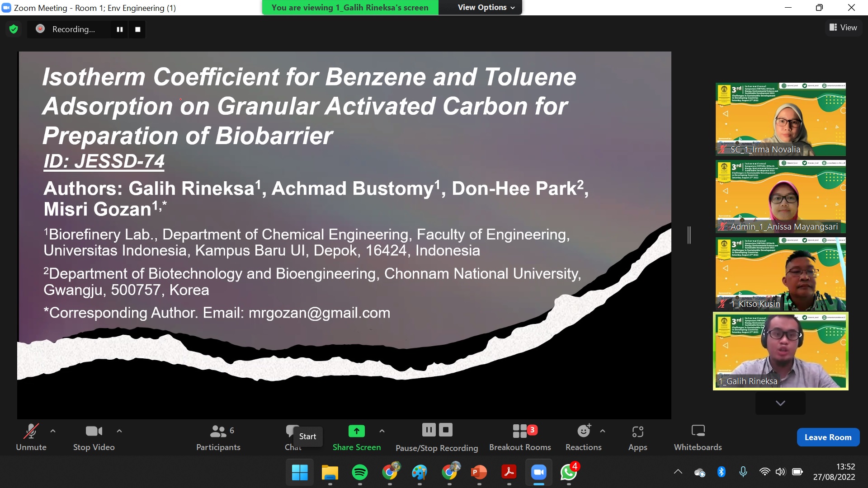Stop the recording via top square button
This screenshot has width=868, height=488.
coord(138,29)
